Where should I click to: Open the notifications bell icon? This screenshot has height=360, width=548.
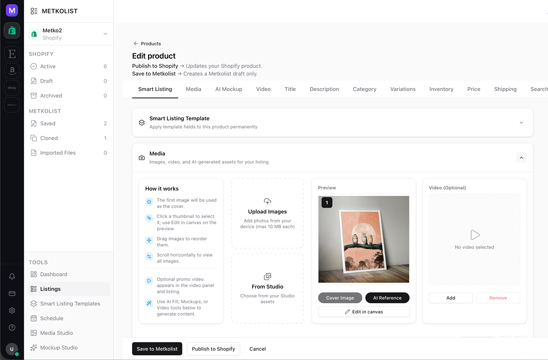click(12, 276)
